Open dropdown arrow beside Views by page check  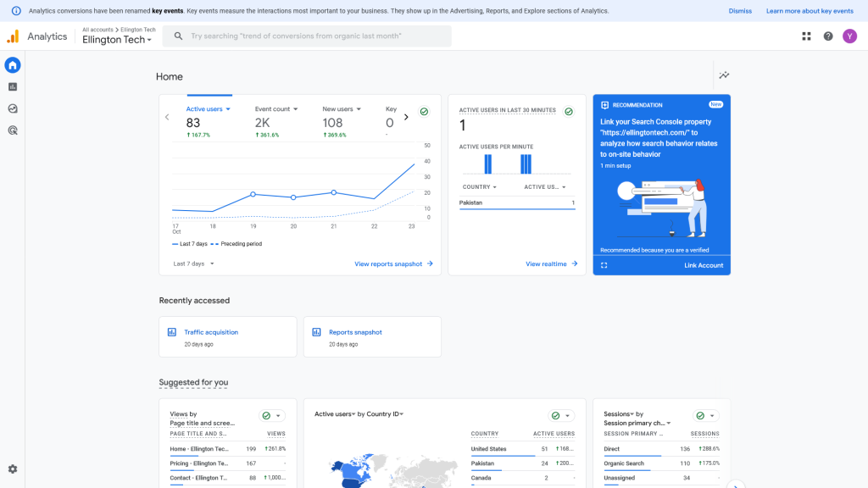[x=278, y=415]
